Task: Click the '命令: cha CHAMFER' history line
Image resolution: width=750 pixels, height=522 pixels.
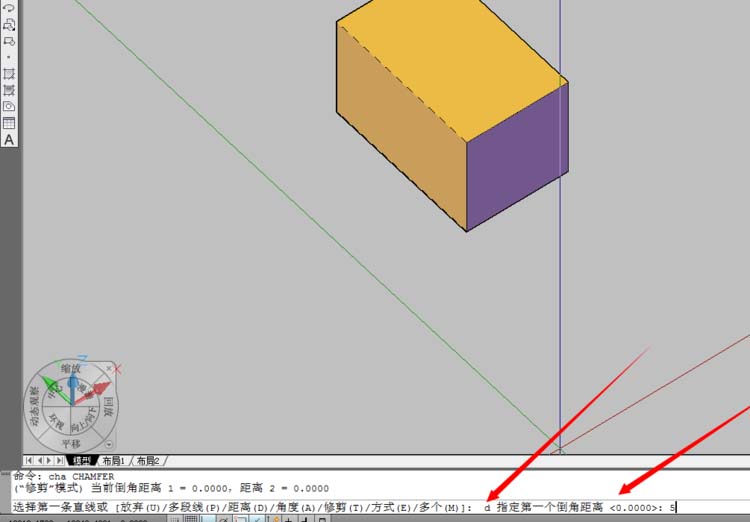Action: click(64, 477)
